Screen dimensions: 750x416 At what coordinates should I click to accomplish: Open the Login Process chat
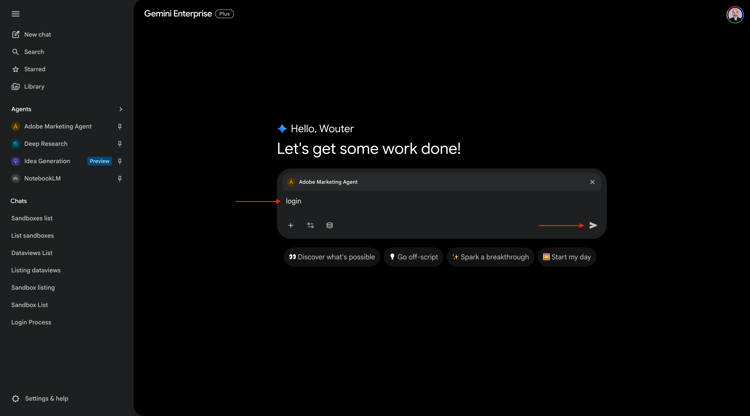pos(31,322)
